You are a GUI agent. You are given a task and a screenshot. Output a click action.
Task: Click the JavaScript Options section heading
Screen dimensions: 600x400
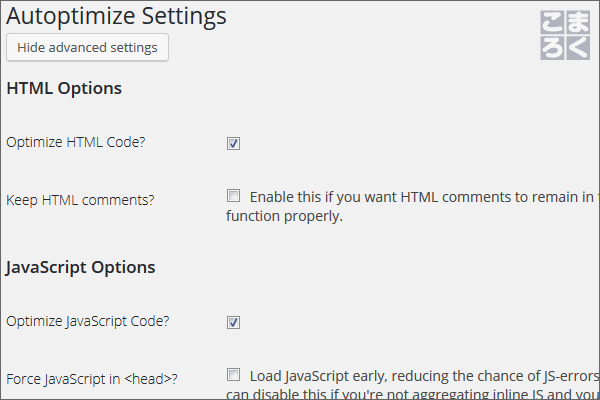tap(81, 268)
